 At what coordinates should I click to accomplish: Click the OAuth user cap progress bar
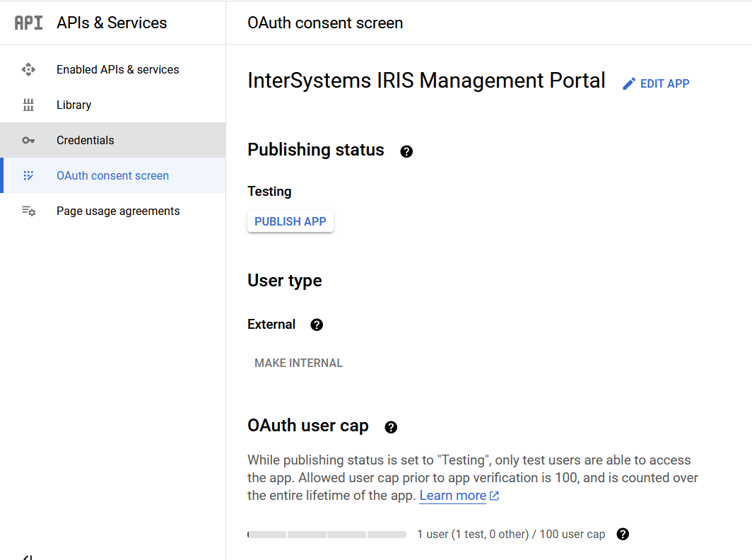[x=327, y=535]
